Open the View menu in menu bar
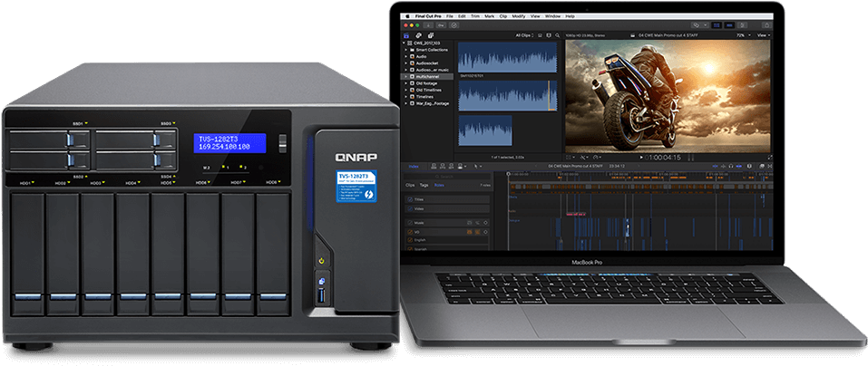The height and width of the screenshot is (366, 868). point(535,16)
